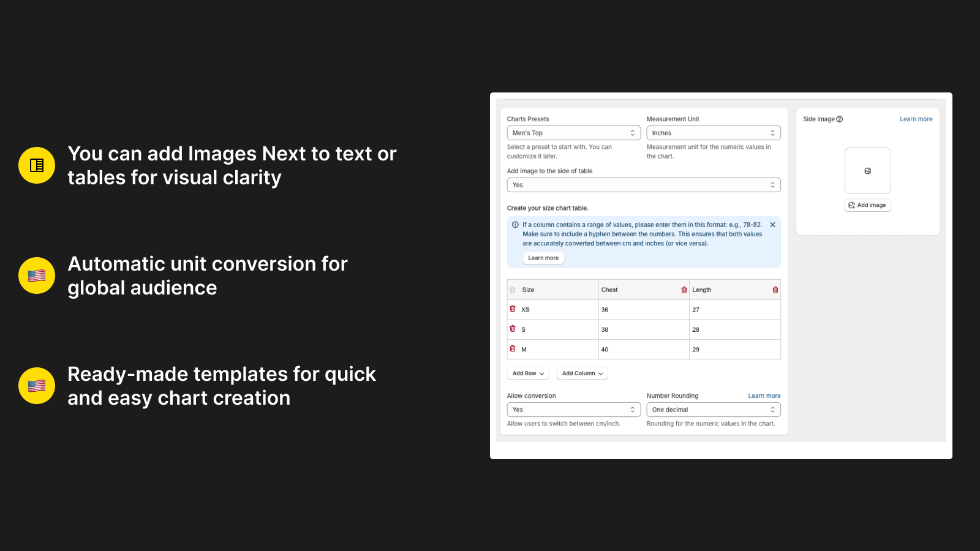This screenshot has height=551, width=980.
Task: Click the Add Column button
Action: [582, 373]
